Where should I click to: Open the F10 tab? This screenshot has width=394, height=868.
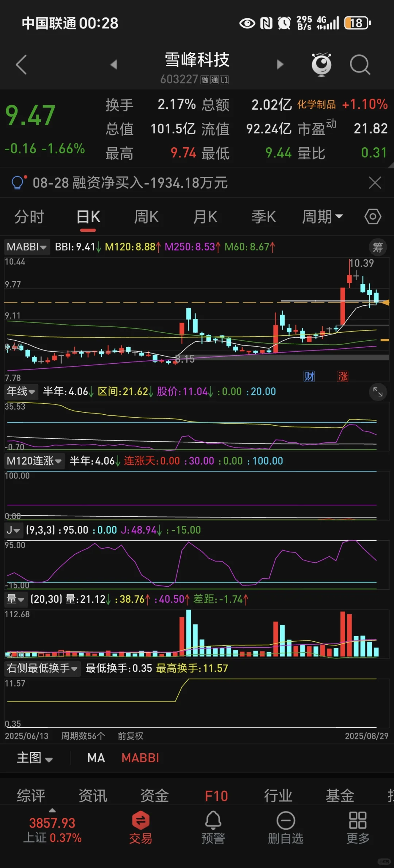click(216, 796)
